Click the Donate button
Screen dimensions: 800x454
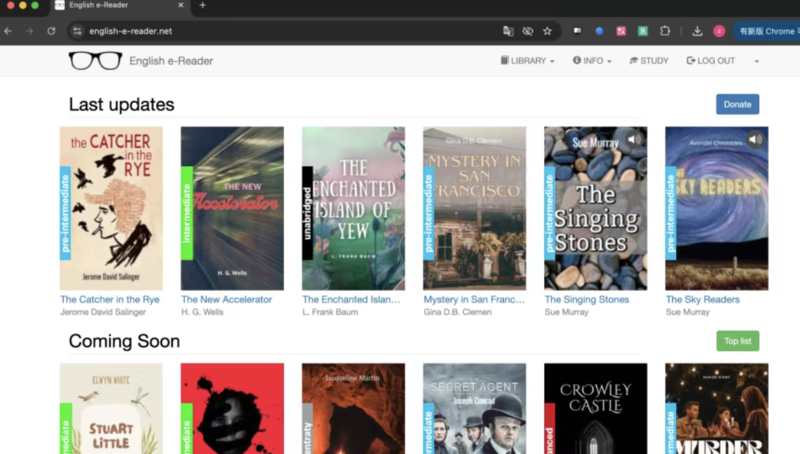coord(737,104)
